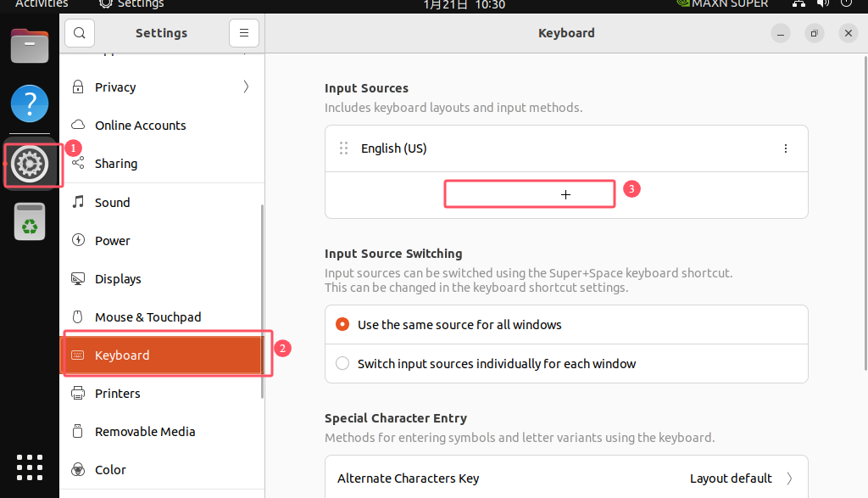Viewport: 868px width, 498px height.
Task: Select the Keyboard sidebar entry
Action: tap(162, 355)
